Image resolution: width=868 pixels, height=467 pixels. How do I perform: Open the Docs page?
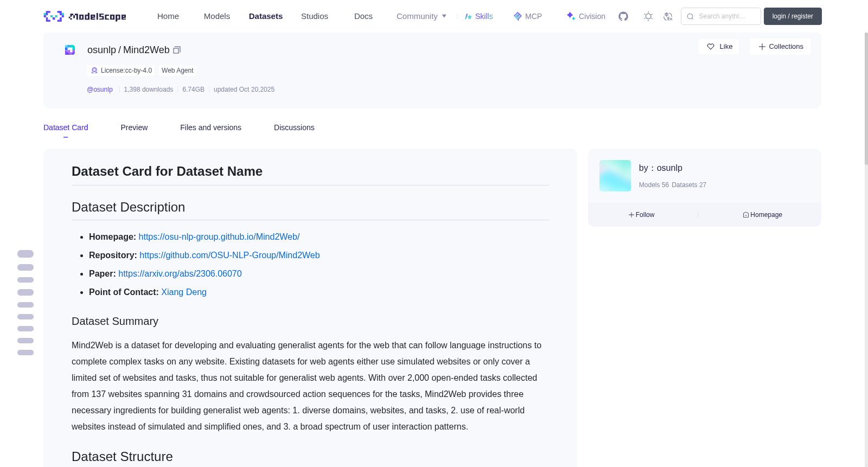click(x=363, y=16)
